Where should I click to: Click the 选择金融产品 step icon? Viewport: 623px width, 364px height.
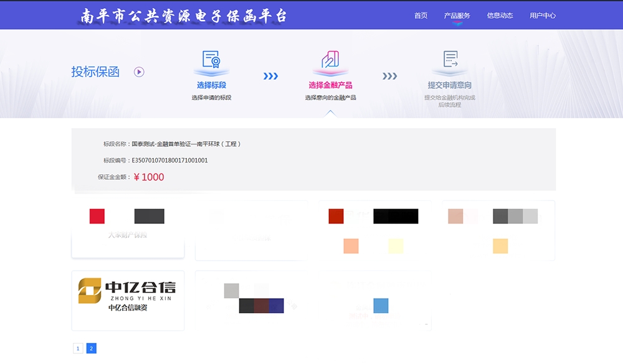pyautogui.click(x=330, y=60)
